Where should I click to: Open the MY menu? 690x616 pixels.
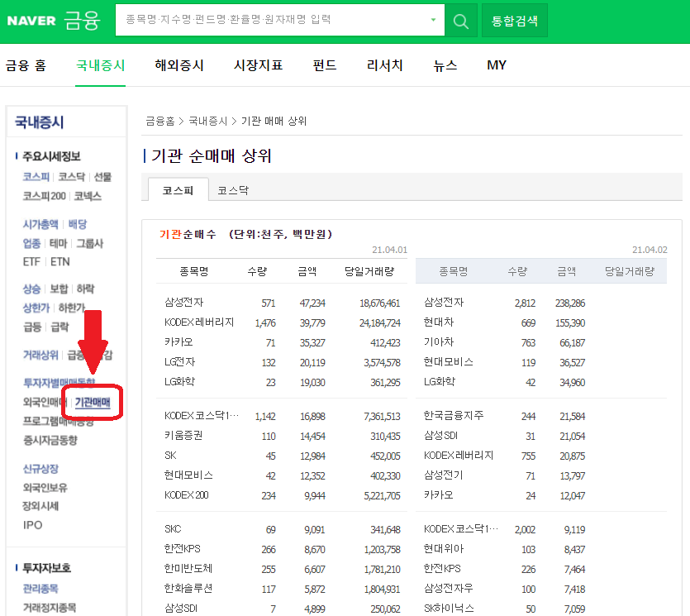(497, 65)
